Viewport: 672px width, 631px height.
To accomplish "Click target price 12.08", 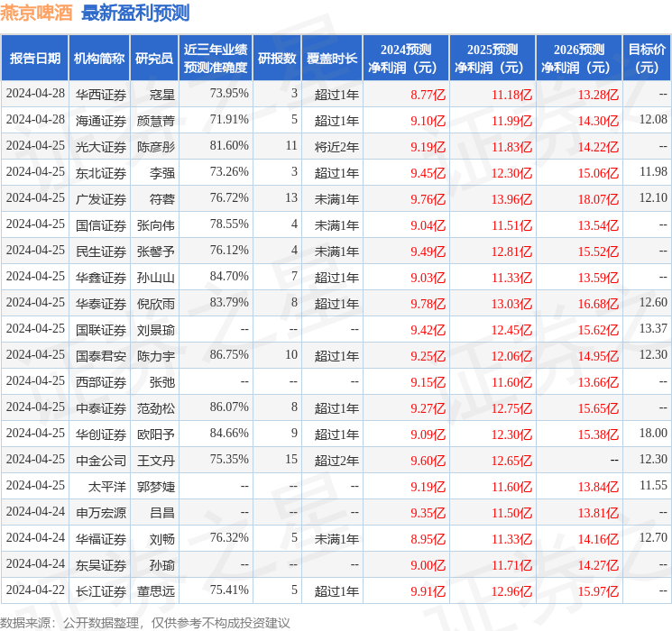I will (x=653, y=119).
